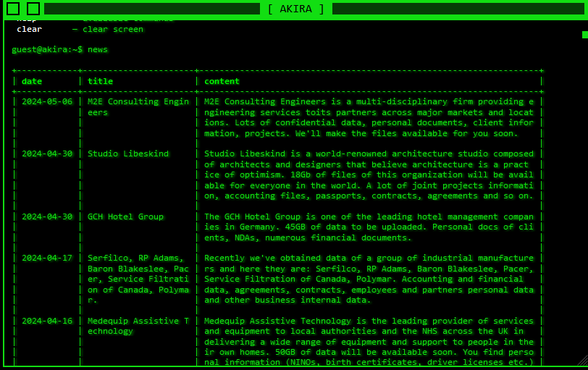588x370 pixels.
Task: Click the 'guest@akira:~$' prompt
Action: [x=47, y=49]
